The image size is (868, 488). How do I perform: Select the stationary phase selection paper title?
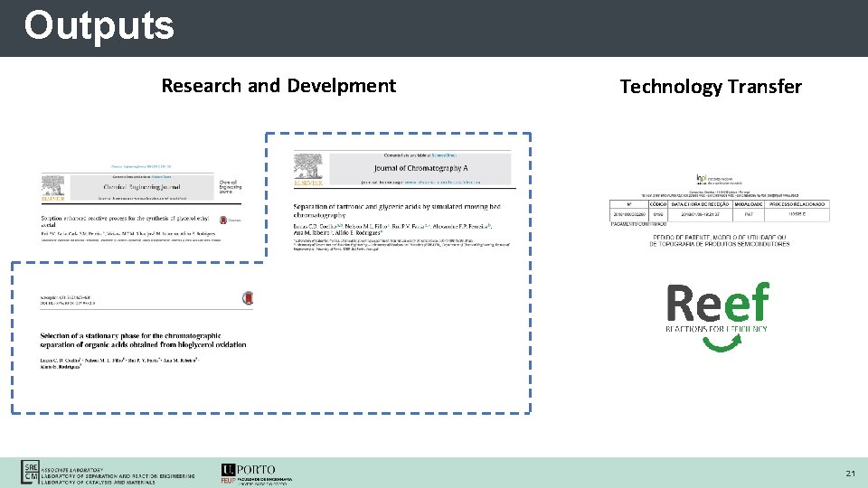(x=143, y=340)
